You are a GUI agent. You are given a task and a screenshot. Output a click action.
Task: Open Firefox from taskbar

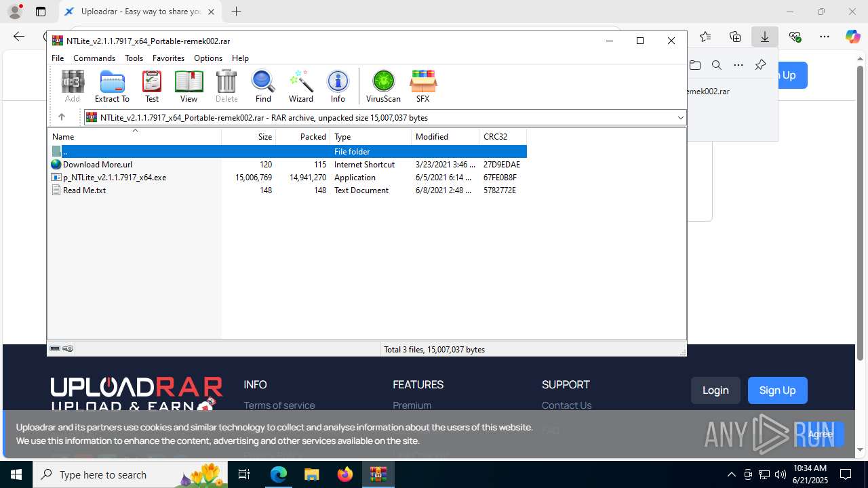coord(344,474)
